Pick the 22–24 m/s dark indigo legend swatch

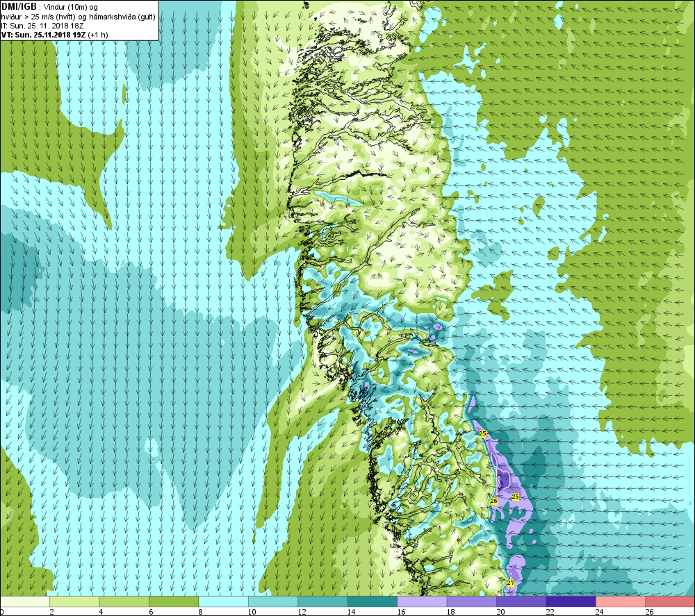point(571,601)
